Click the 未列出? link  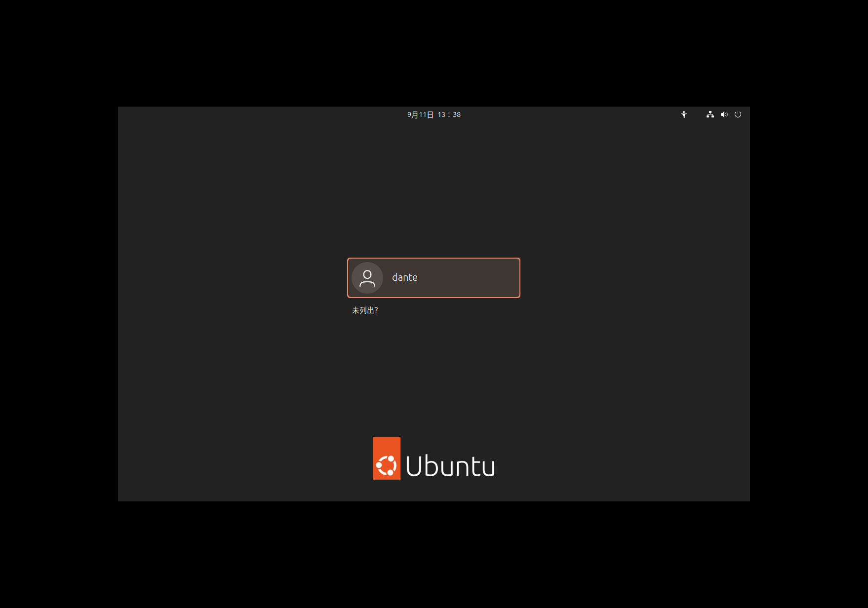[x=365, y=310]
